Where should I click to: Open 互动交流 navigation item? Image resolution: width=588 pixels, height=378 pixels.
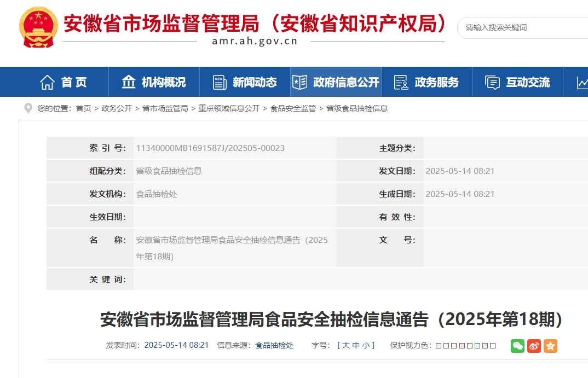tap(517, 82)
